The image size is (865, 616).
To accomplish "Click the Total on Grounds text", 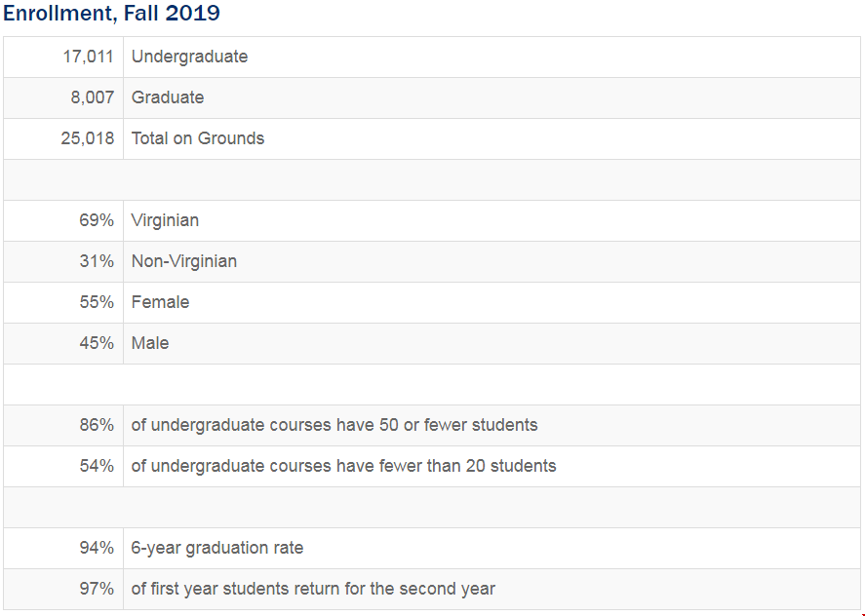I will (198, 137).
